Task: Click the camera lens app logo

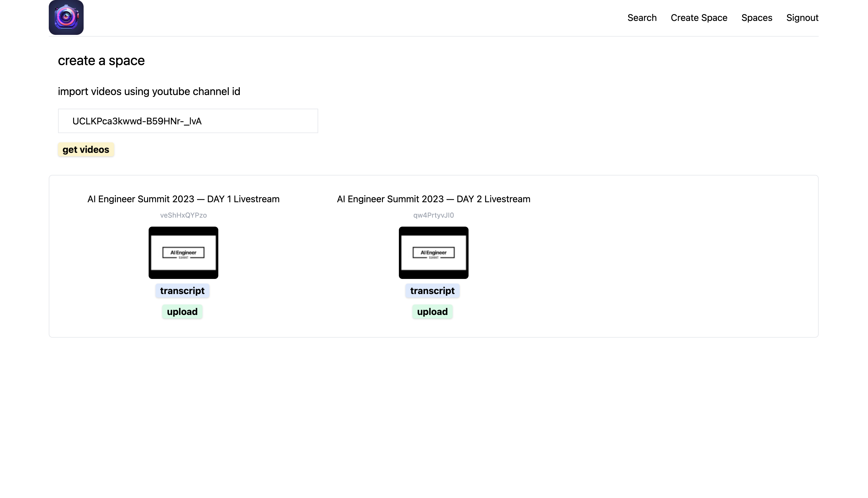Action: click(66, 17)
